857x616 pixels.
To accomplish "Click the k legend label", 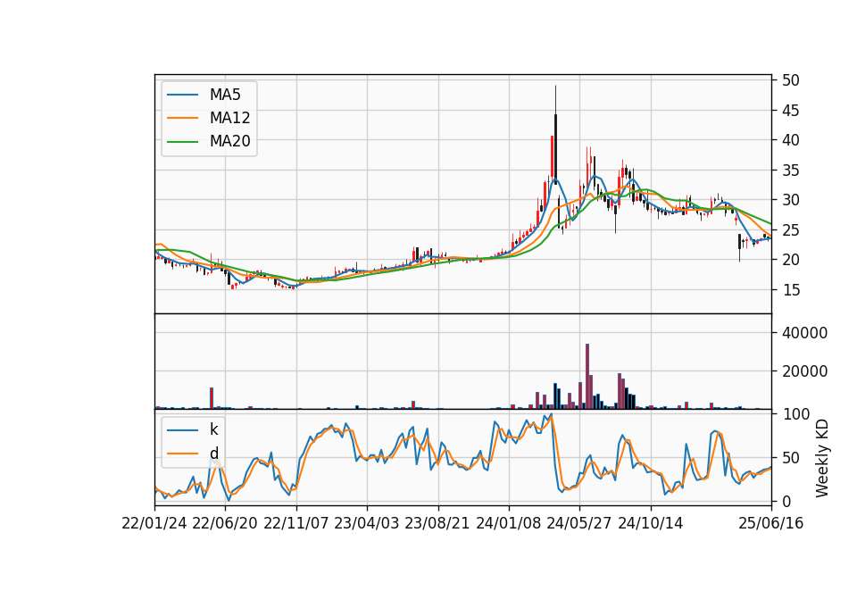I will click(x=213, y=429).
